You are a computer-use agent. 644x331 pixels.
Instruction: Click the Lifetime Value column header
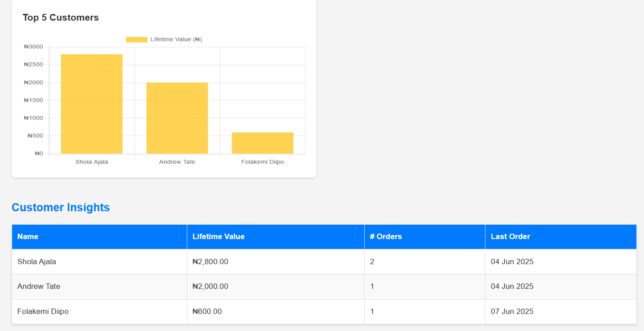pos(218,236)
